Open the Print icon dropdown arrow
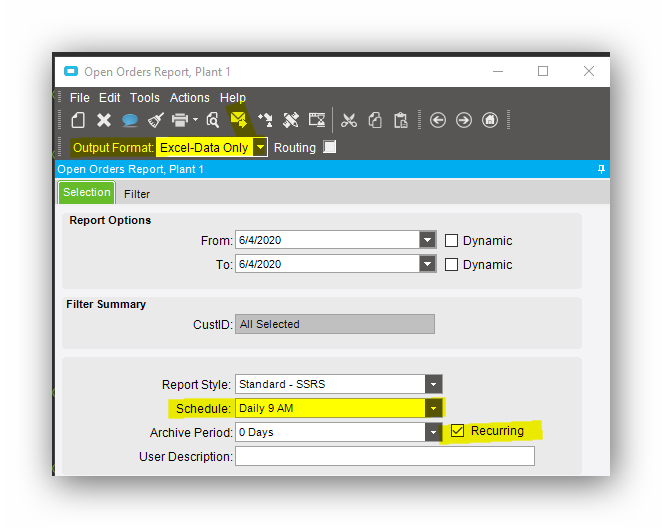This screenshot has height=528, width=662. [x=195, y=120]
